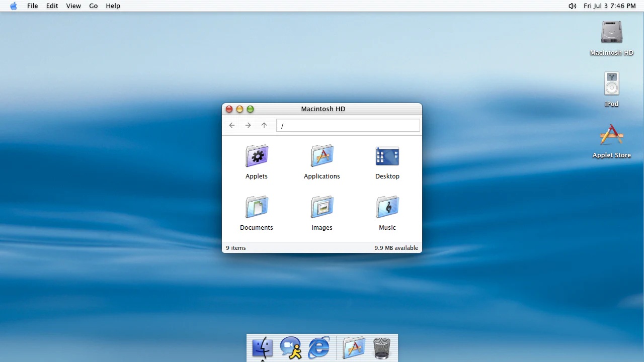Click the '9.9 MB available' status text
This screenshot has width=644, height=362.
coord(396,248)
